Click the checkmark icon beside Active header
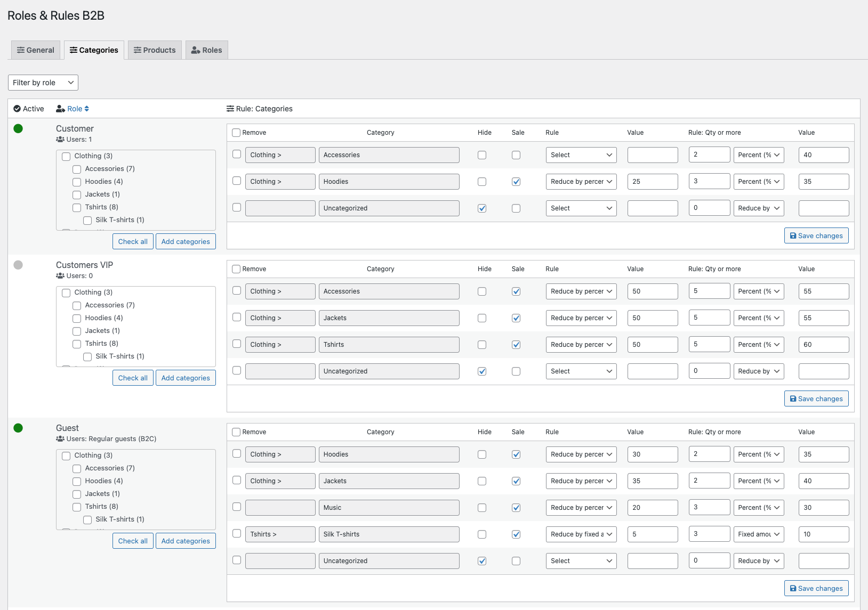This screenshot has width=868, height=610. (x=17, y=109)
